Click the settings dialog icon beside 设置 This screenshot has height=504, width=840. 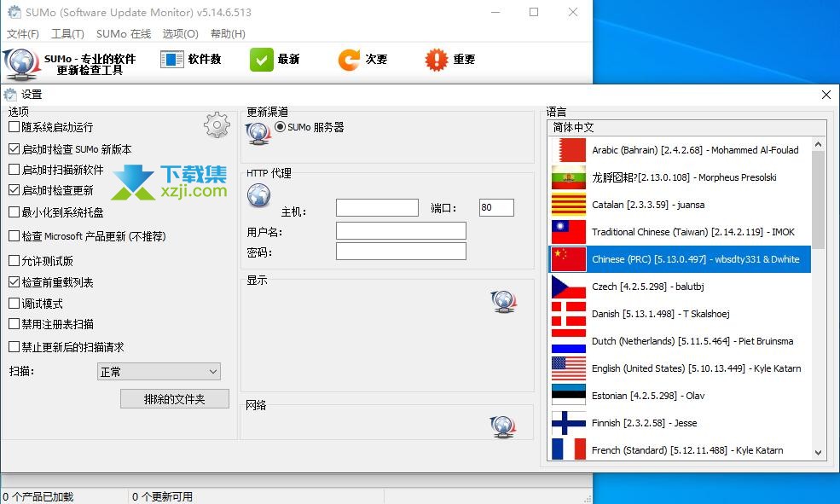click(10, 95)
